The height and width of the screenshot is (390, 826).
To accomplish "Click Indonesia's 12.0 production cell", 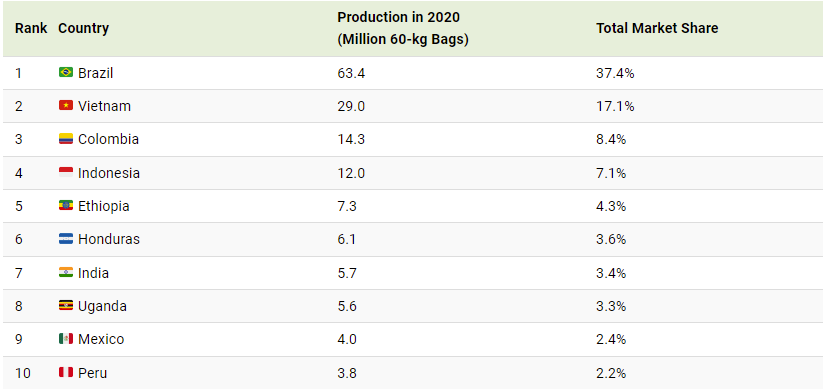I will click(x=351, y=173).
